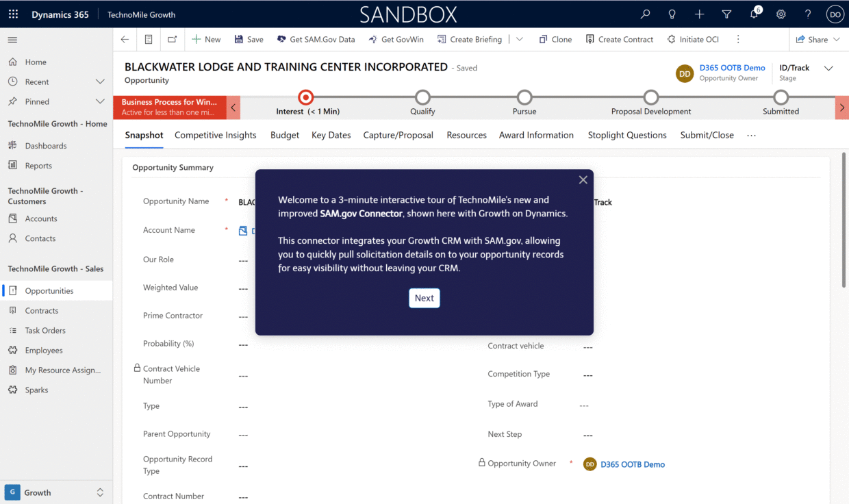Viewport: 849px width, 504px height.
Task: Click Create Contract command
Action: click(620, 40)
